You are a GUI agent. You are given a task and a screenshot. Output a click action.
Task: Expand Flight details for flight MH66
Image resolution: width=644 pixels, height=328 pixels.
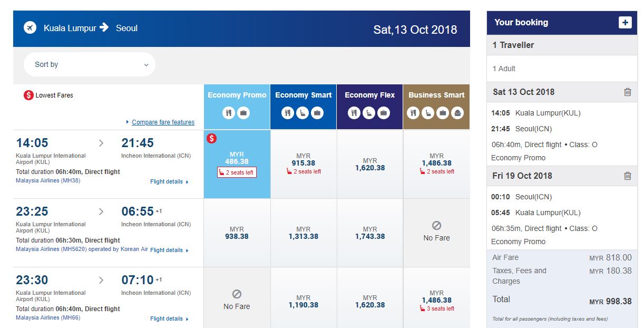click(169, 319)
